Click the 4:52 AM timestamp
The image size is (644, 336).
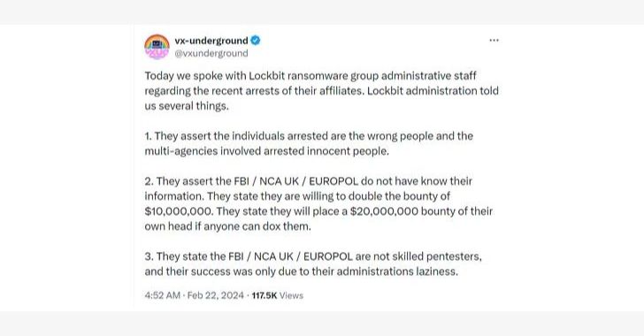click(x=162, y=295)
